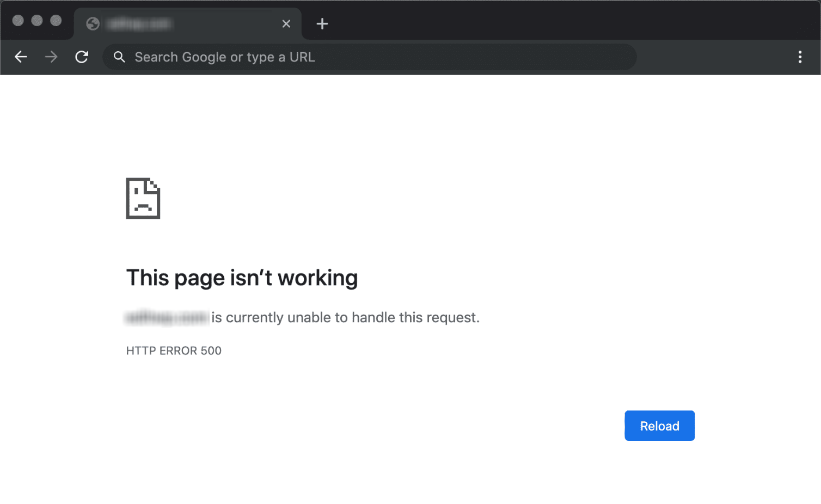The image size is (821, 504).
Task: Click the browser back arrow
Action: point(21,57)
